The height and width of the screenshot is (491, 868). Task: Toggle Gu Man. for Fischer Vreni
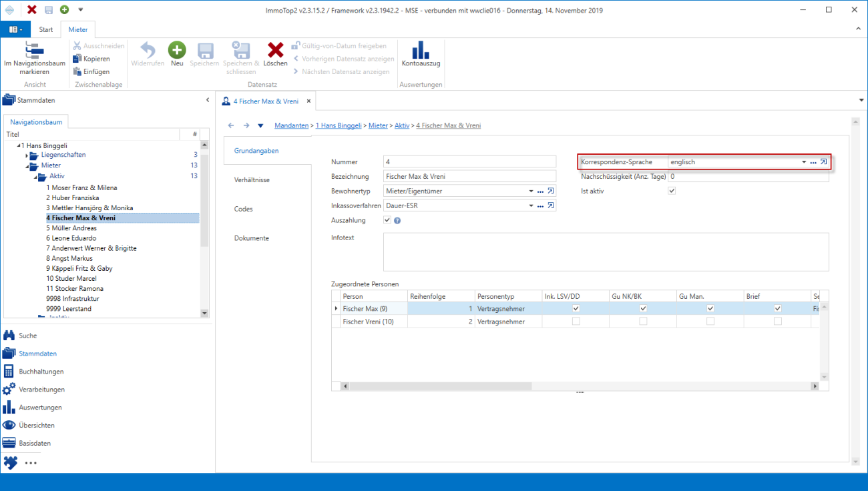click(710, 322)
